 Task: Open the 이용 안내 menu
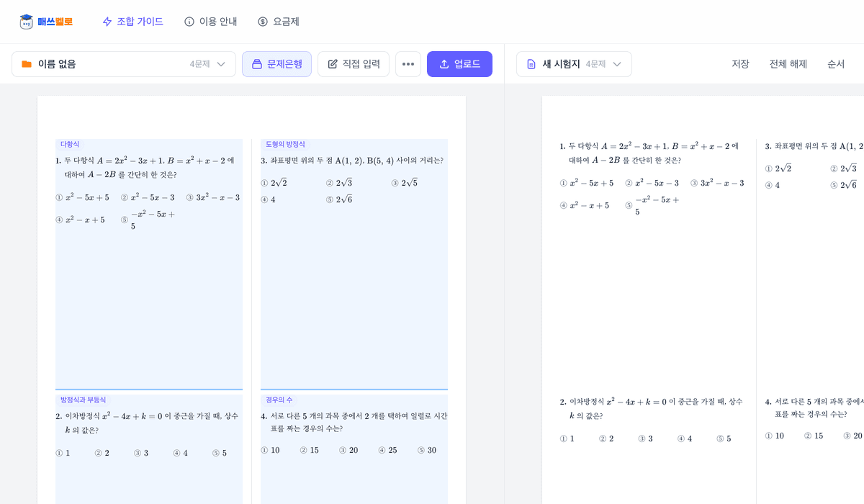pyautogui.click(x=210, y=22)
